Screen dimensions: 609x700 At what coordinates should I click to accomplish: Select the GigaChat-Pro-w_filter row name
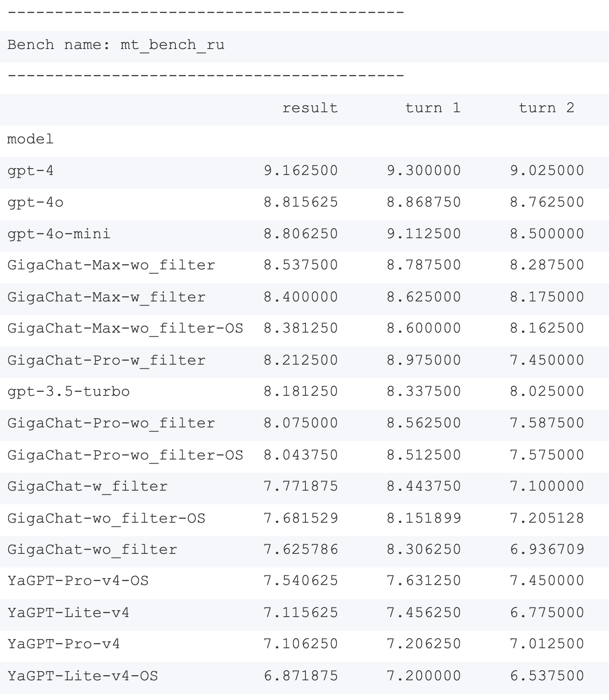pyautogui.click(x=106, y=361)
